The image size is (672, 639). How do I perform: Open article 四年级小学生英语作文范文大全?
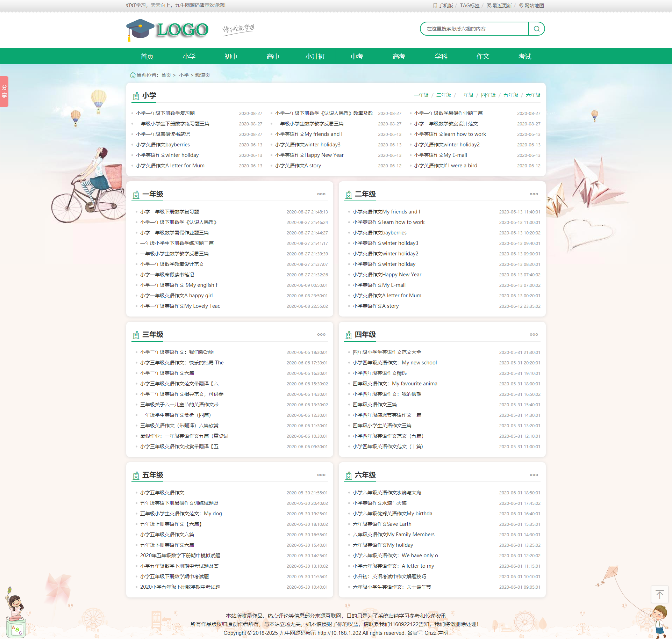387,352
